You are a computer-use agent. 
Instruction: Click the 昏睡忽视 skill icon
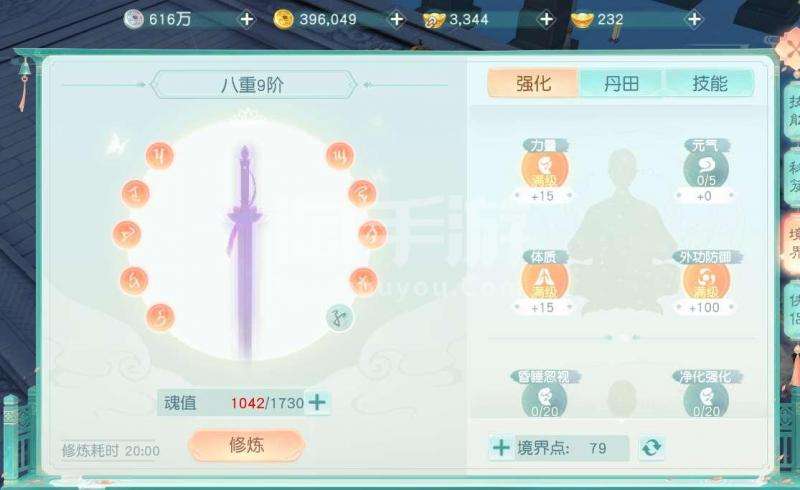pyautogui.click(x=544, y=399)
